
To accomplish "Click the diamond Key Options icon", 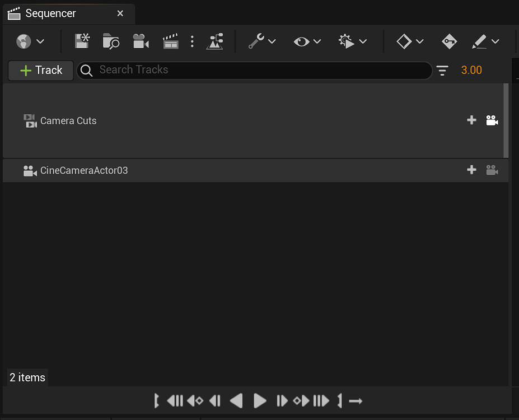I will click(404, 41).
